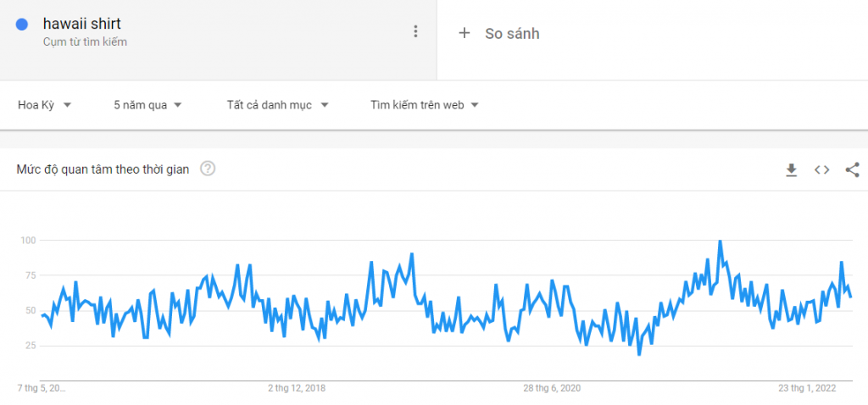Image resolution: width=868 pixels, height=405 pixels.
Task: Click the embed code icon
Action: coord(821,169)
